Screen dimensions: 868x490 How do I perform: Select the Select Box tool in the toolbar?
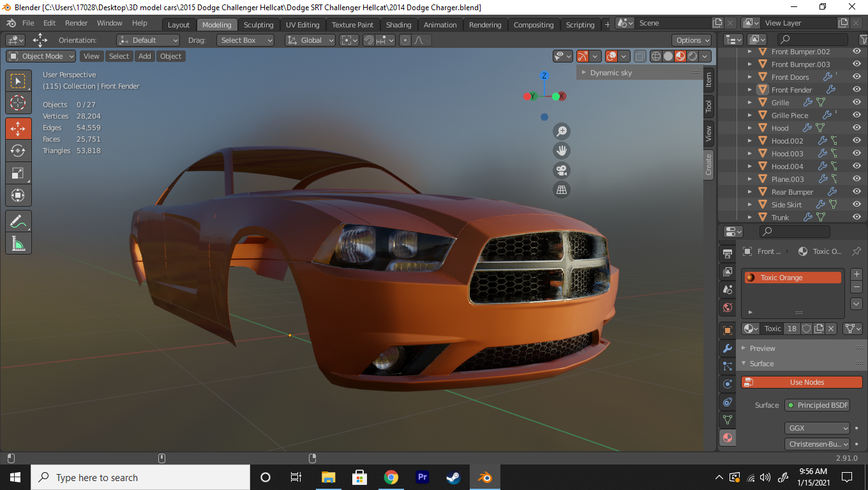[x=19, y=81]
